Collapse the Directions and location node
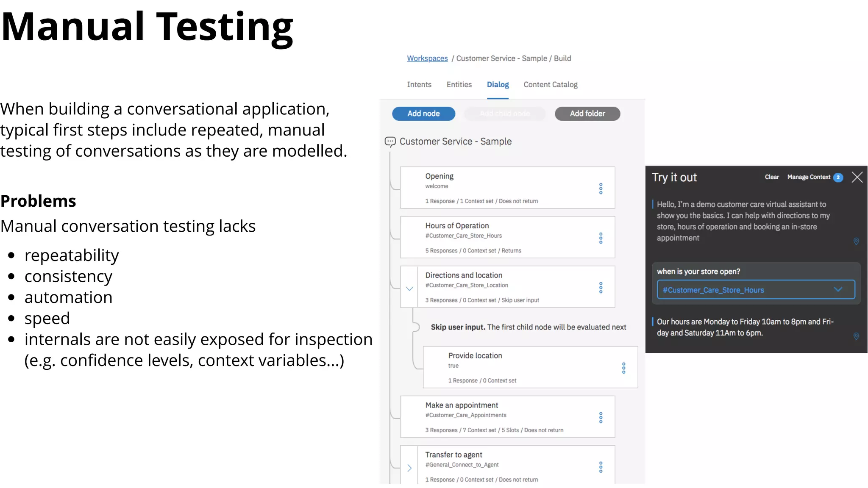The width and height of the screenshot is (868, 488). 409,288
